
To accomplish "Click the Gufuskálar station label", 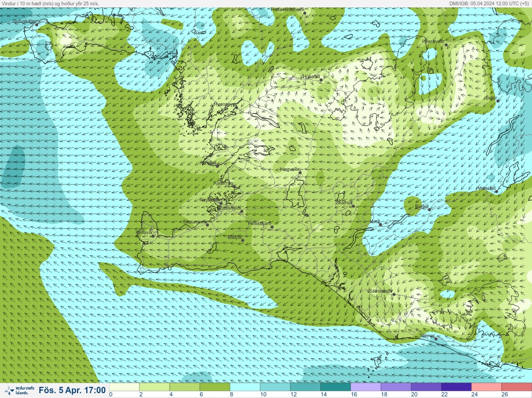I will tap(24, 21).
